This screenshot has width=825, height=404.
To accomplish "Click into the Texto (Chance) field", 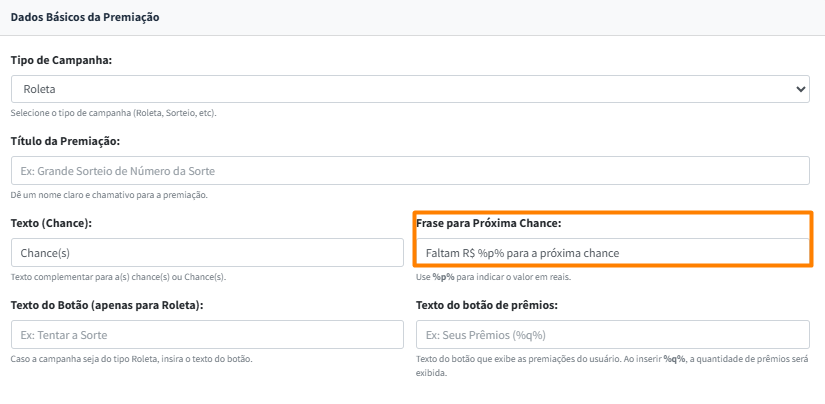I will coord(207,253).
